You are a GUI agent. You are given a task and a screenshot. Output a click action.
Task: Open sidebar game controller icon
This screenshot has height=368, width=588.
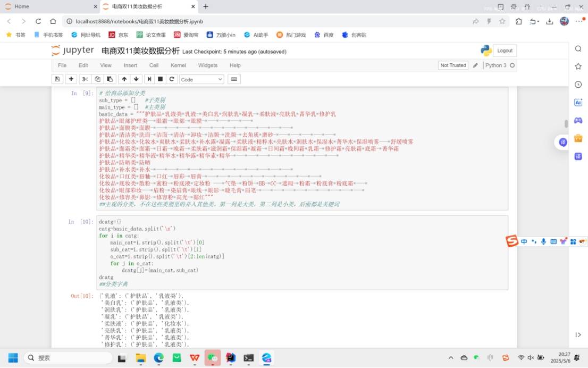point(578,120)
